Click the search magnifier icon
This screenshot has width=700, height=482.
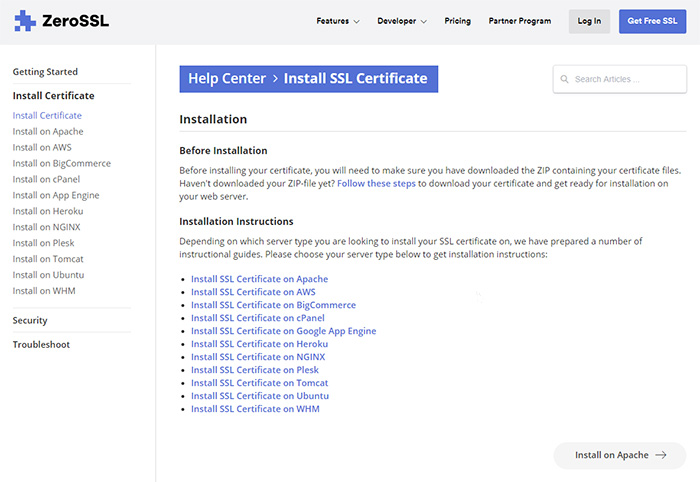[564, 79]
